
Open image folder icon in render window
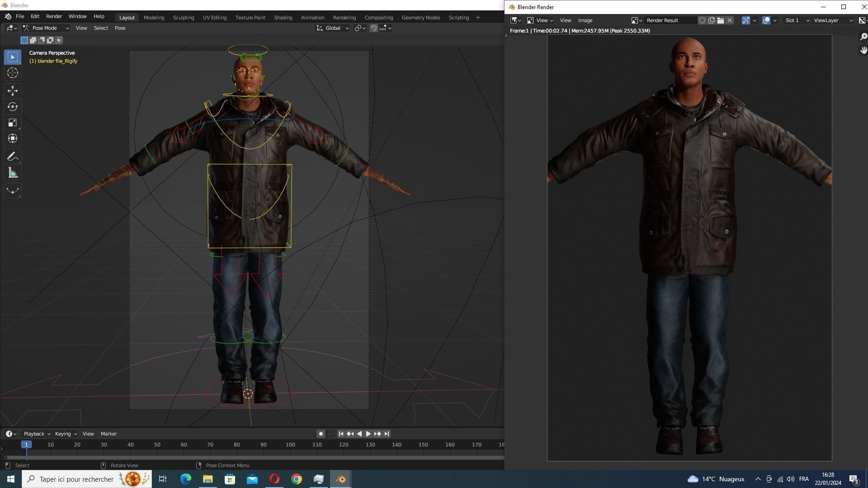tap(721, 20)
